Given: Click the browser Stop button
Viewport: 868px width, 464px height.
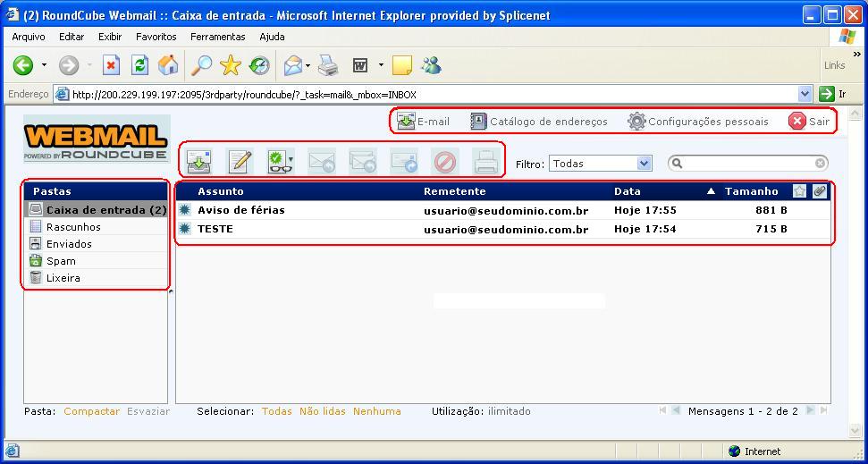Looking at the screenshot, I should (111, 66).
